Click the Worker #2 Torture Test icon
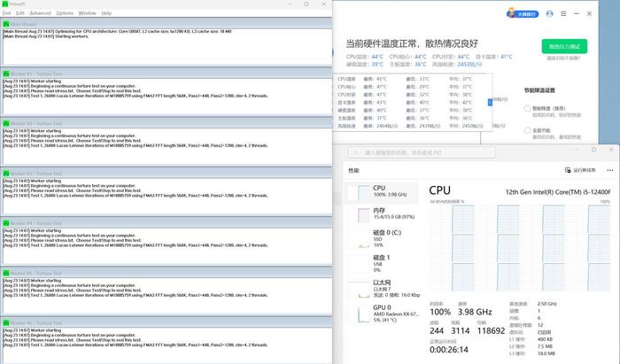The height and width of the screenshot is (364, 620). click(x=6, y=124)
